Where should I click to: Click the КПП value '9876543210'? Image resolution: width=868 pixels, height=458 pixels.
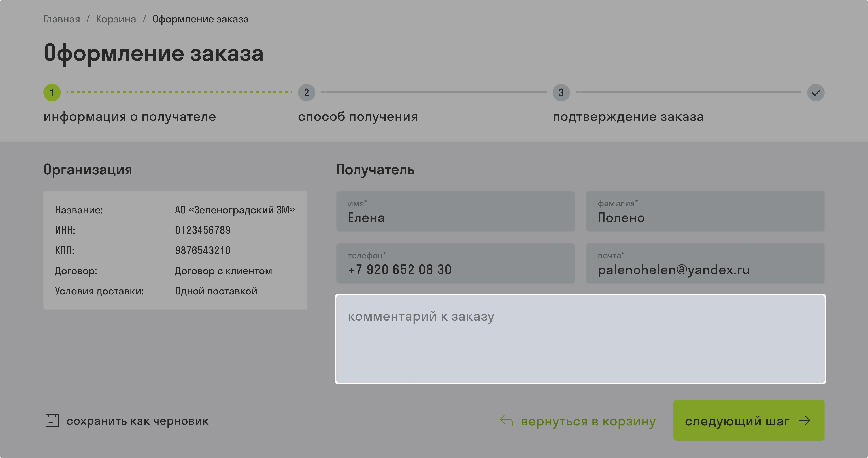tap(203, 250)
